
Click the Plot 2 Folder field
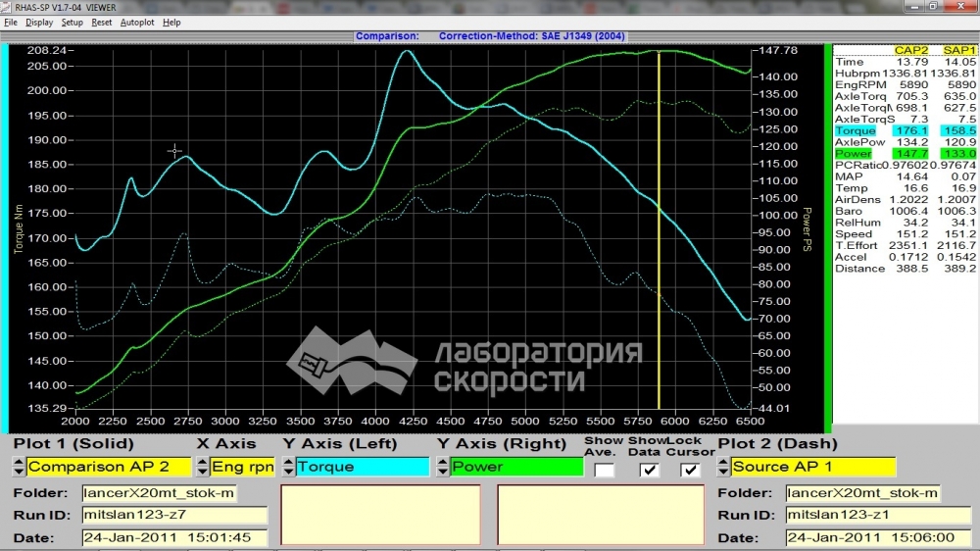coord(863,493)
